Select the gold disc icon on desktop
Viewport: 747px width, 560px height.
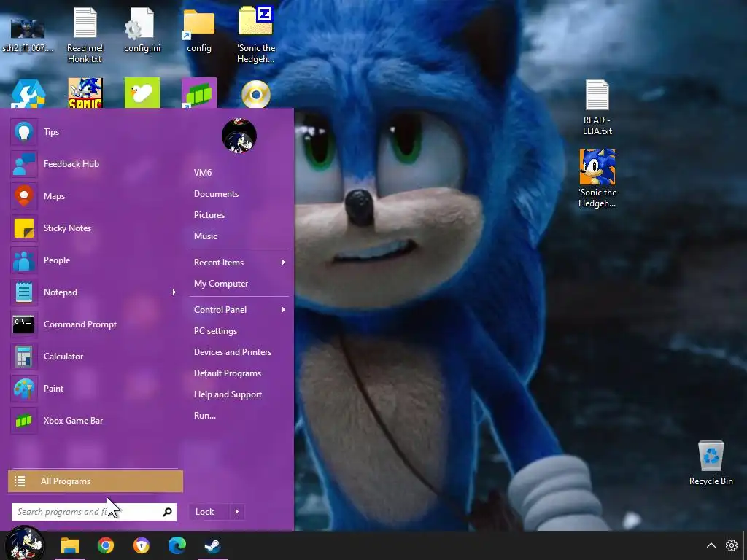pos(256,94)
